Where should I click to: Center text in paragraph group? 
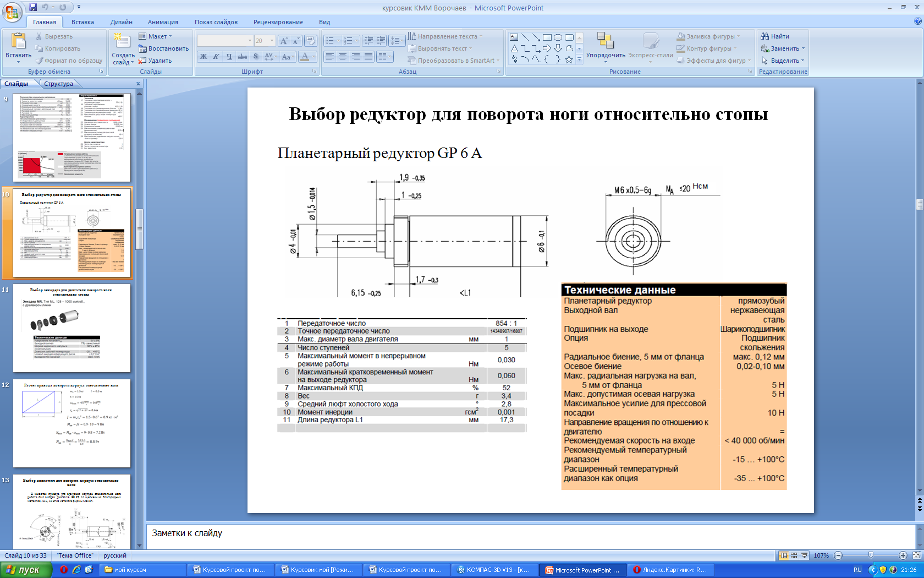pos(342,56)
